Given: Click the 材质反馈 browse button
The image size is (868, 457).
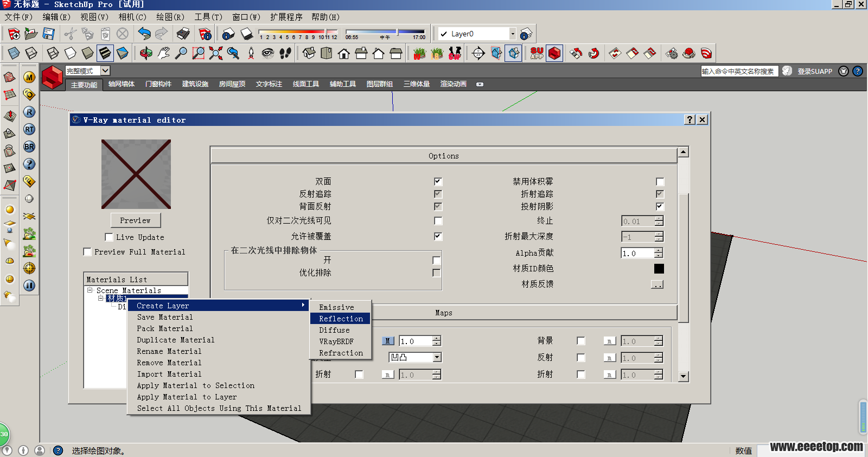Looking at the screenshot, I should [657, 284].
